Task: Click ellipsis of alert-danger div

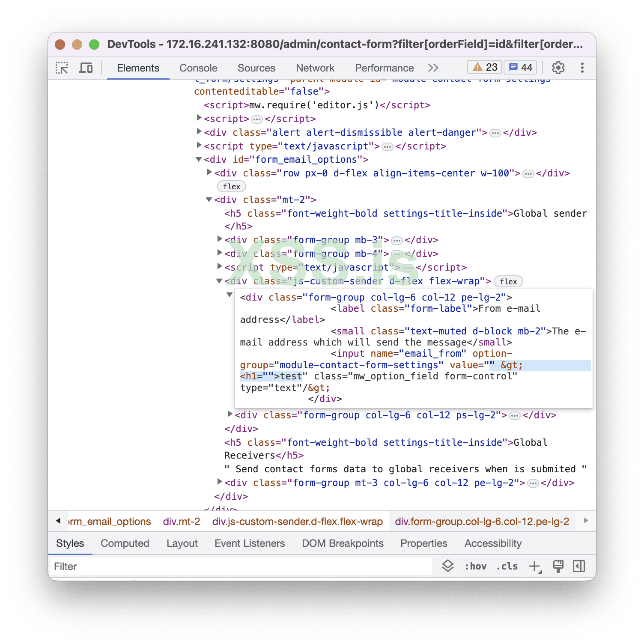Action: click(x=495, y=133)
